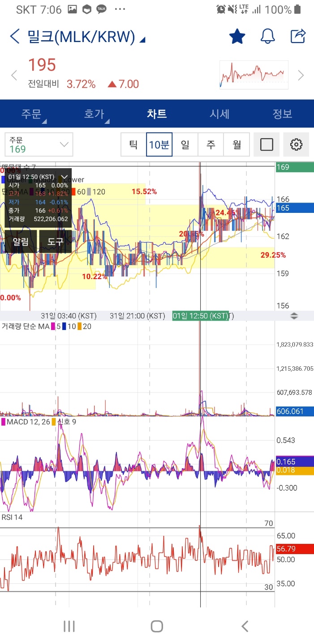Image resolution: width=314 pixels, height=644 pixels.
Task: Tap the Android home button
Action: point(157,626)
